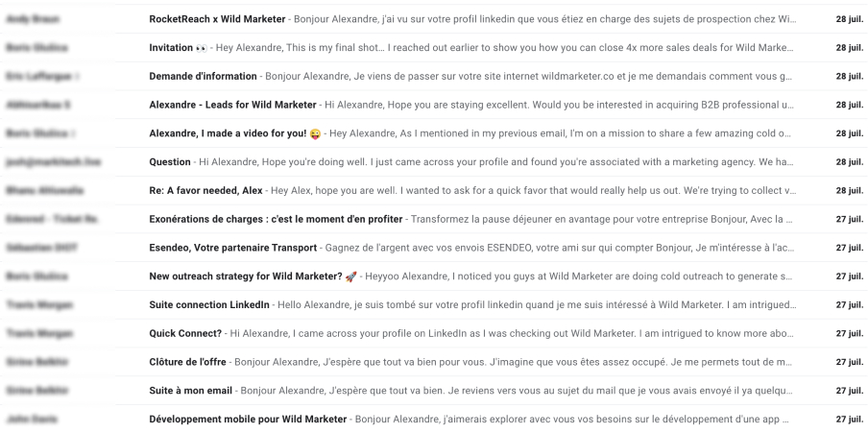868x432 pixels.
Task: Click the 28 juil. date of RocketReach email
Action: tap(849, 19)
